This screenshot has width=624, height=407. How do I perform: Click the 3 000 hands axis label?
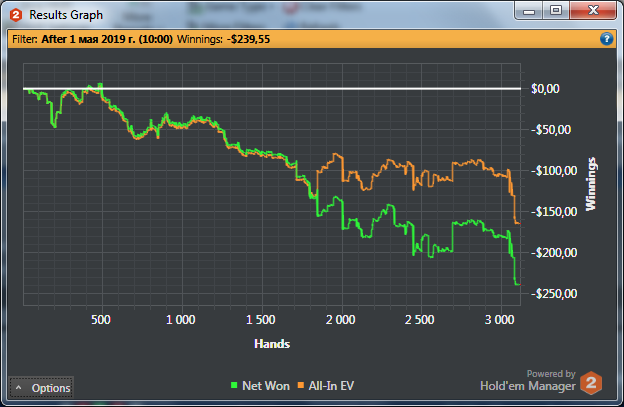point(500,320)
